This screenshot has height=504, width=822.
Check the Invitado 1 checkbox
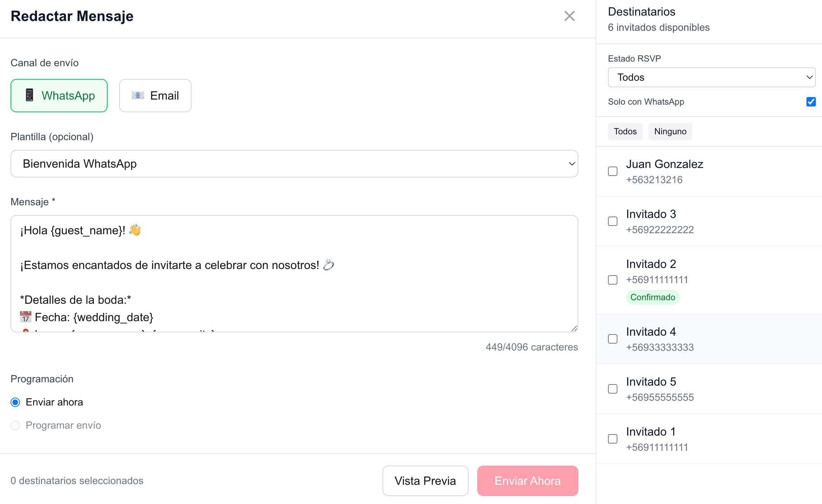pyautogui.click(x=613, y=439)
